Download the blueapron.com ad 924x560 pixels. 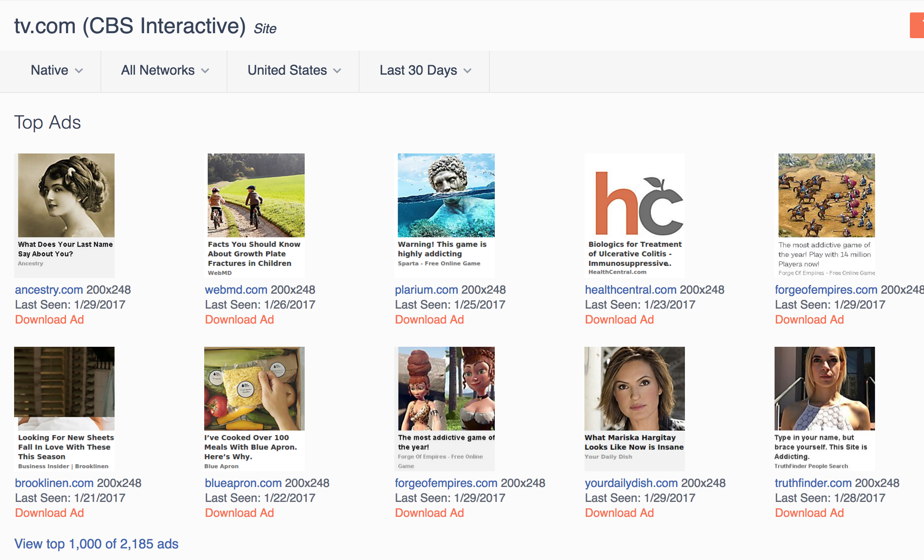[240, 513]
